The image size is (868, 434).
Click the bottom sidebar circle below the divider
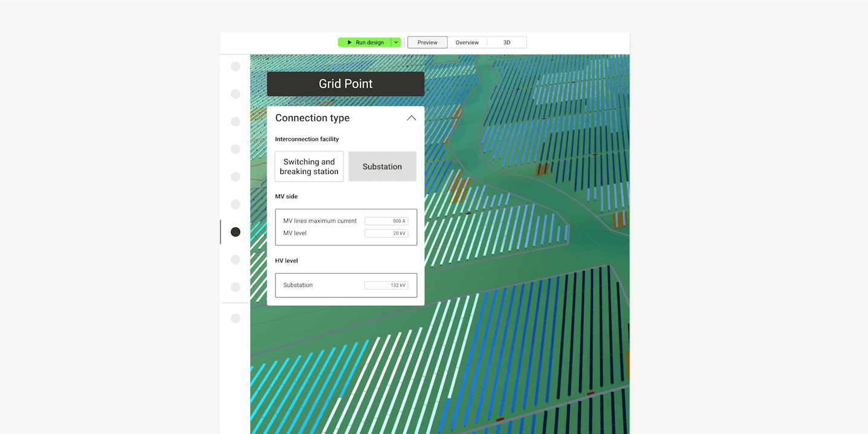[x=236, y=319]
